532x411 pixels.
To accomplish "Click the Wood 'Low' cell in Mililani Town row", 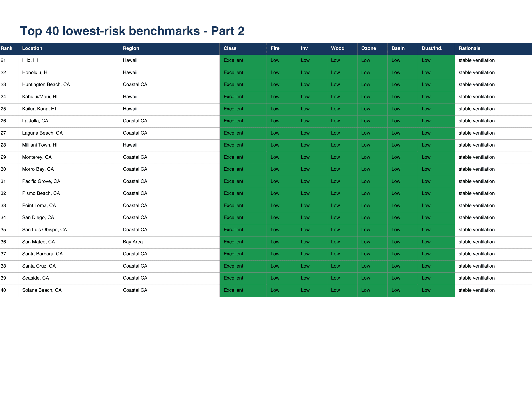I will pos(342,145).
